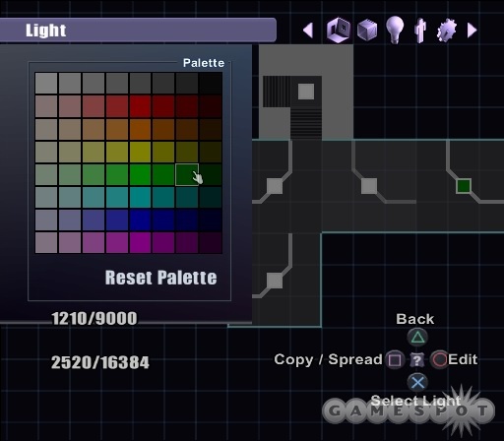Select the green light on the map
This screenshot has height=441, width=504.
pyautogui.click(x=464, y=186)
